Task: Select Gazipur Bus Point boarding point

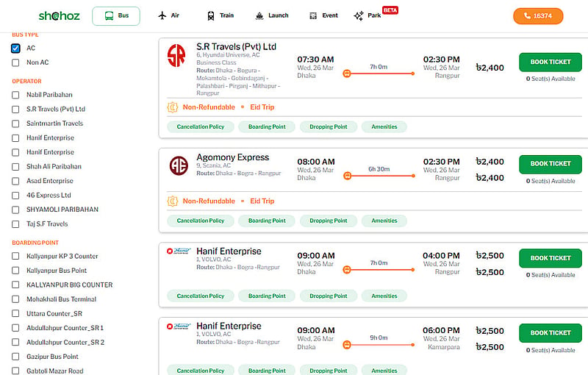Action: 15,357
